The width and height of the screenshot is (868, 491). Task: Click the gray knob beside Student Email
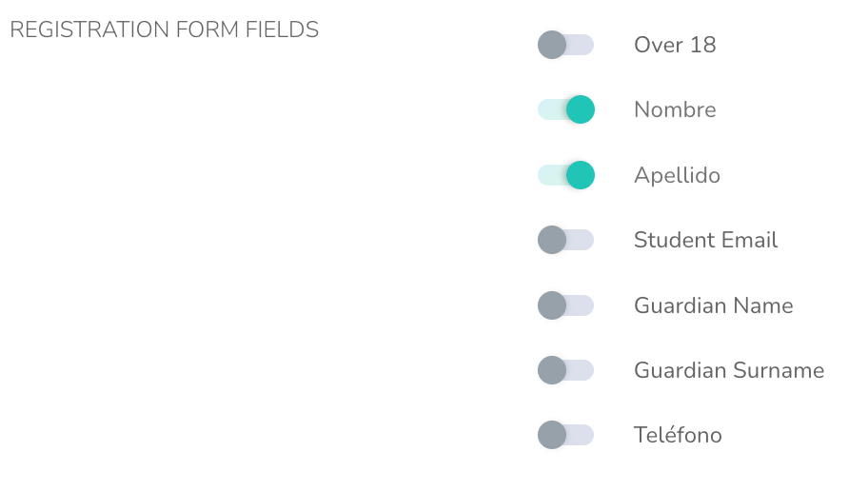click(x=552, y=240)
